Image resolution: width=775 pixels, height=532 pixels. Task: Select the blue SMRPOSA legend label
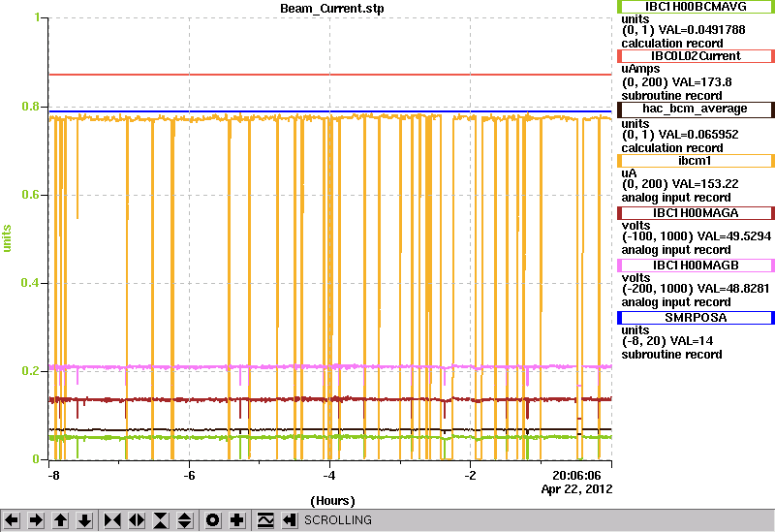click(696, 318)
